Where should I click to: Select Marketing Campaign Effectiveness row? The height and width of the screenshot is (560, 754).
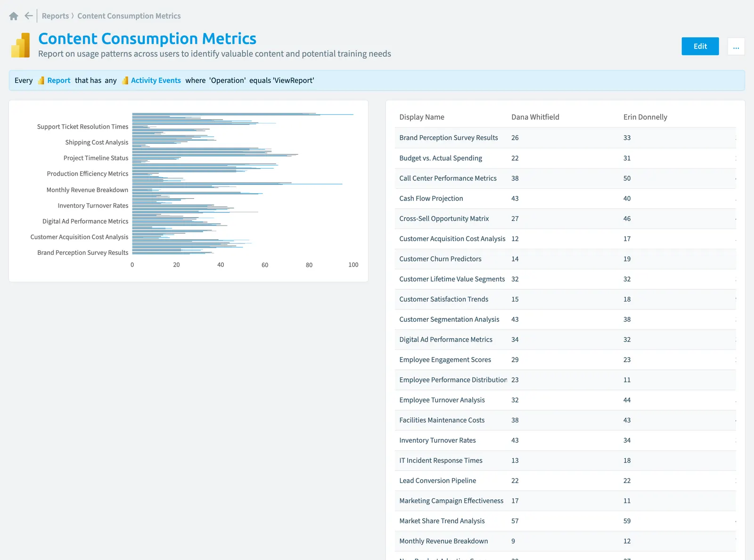pos(565,501)
